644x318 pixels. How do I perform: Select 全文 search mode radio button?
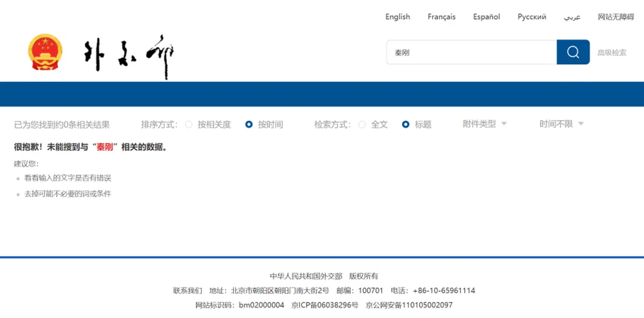(362, 125)
